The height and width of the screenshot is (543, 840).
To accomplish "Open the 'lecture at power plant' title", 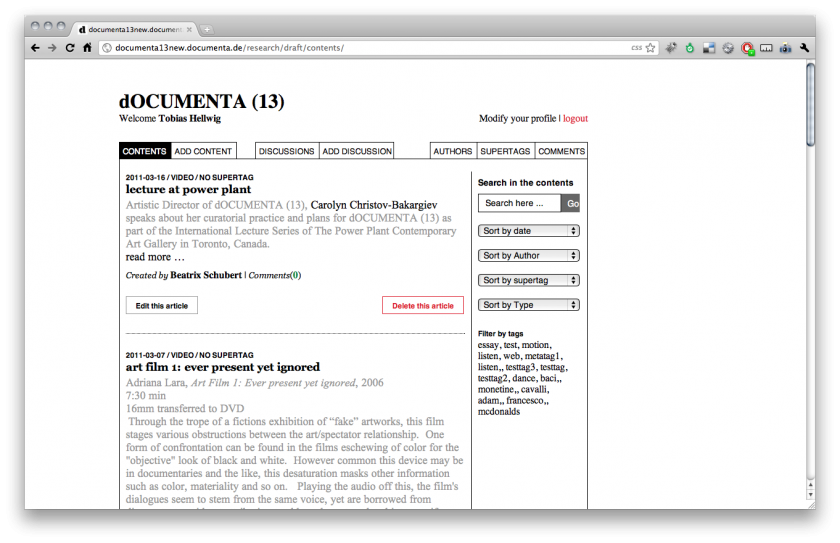I will click(188, 189).
